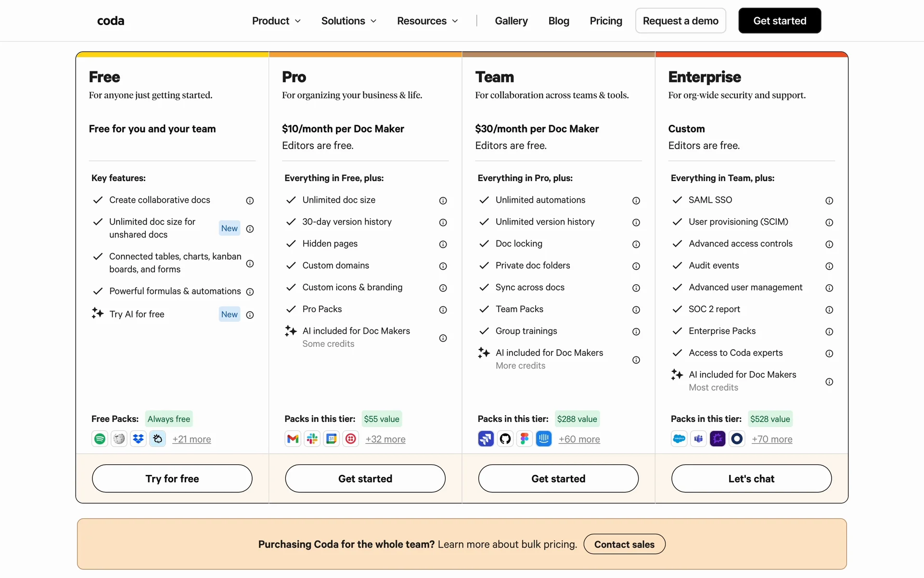Click the Google Calendar pack icon
924x578 pixels.
332,439
